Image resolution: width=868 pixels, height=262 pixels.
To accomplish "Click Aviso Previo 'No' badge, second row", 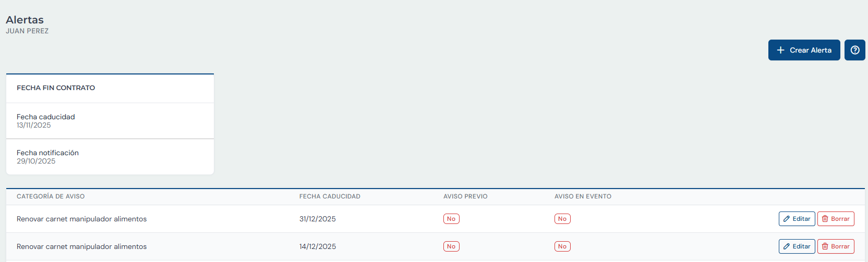I will point(451,246).
